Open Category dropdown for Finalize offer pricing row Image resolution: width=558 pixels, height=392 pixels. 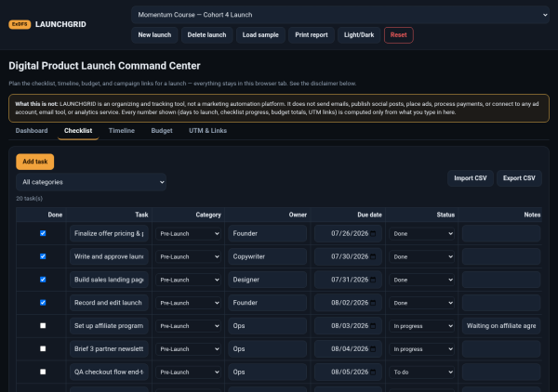pyautogui.click(x=188, y=233)
